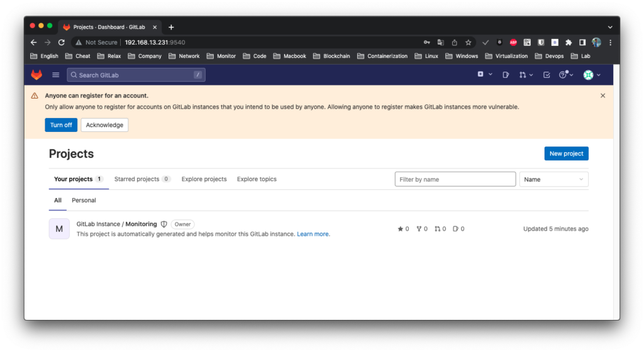Click the Owner badge

(x=182, y=224)
